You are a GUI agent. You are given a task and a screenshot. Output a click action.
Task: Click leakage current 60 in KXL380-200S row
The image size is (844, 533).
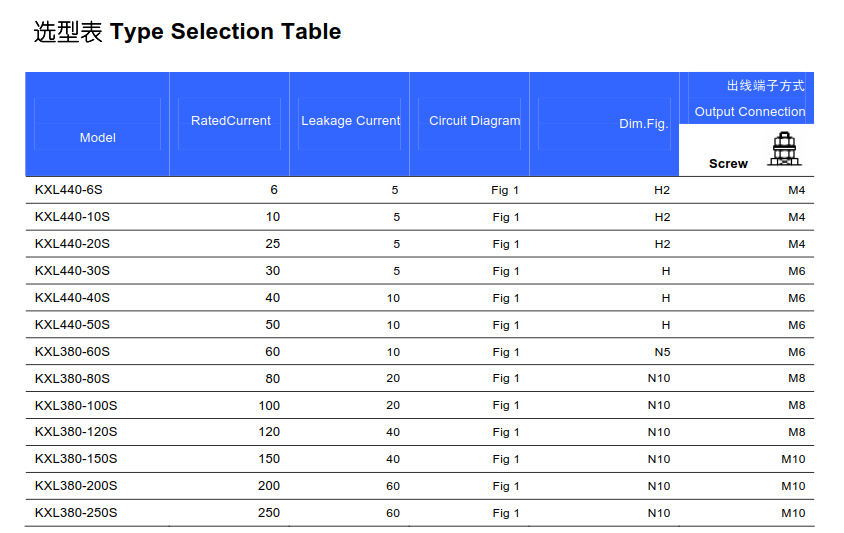coord(393,486)
